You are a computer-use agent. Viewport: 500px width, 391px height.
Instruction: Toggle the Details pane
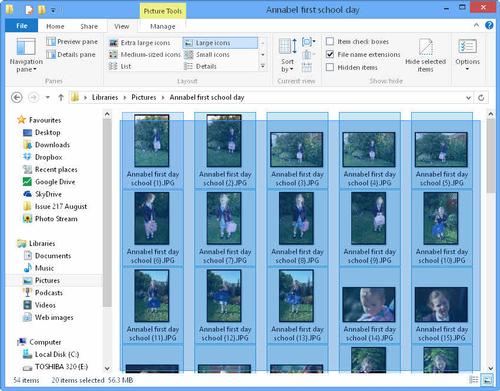71,54
